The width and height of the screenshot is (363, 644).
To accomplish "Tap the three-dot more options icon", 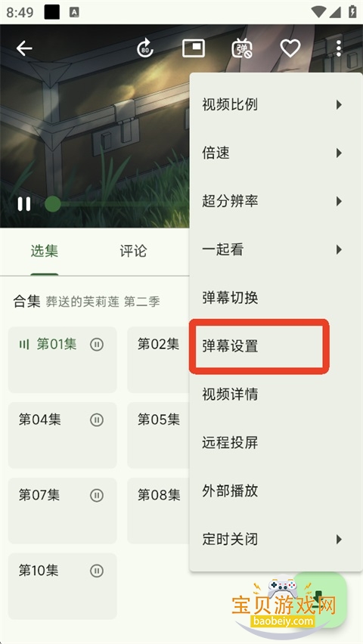I will [339, 48].
